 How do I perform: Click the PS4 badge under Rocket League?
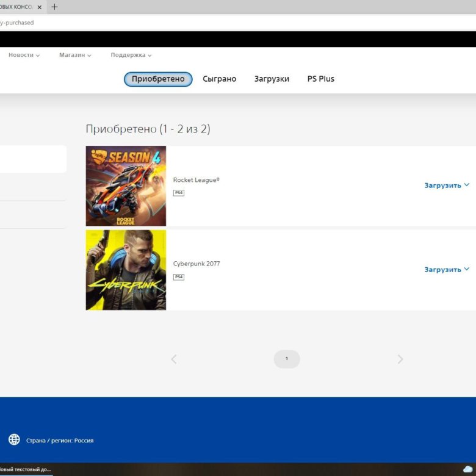[178, 193]
